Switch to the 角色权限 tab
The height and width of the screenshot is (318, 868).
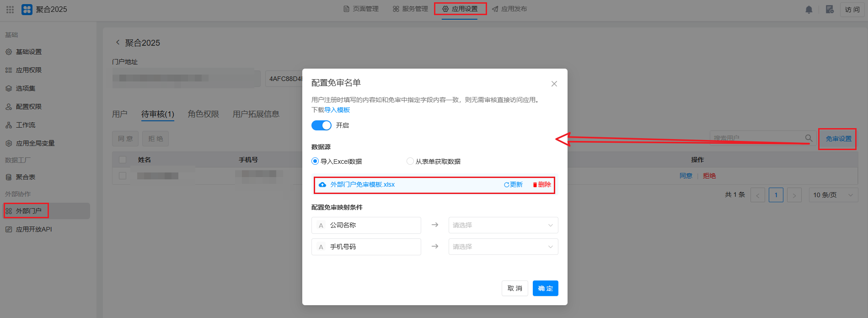click(204, 114)
